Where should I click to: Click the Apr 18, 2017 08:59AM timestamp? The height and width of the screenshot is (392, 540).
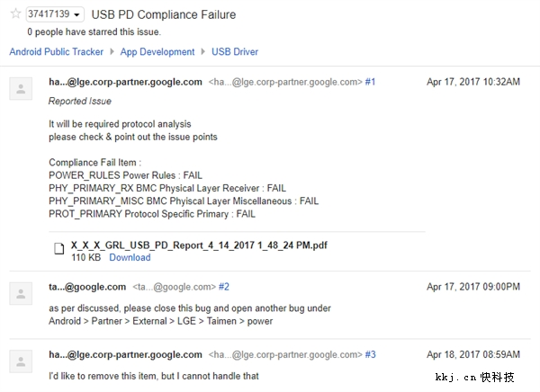tap(472, 355)
